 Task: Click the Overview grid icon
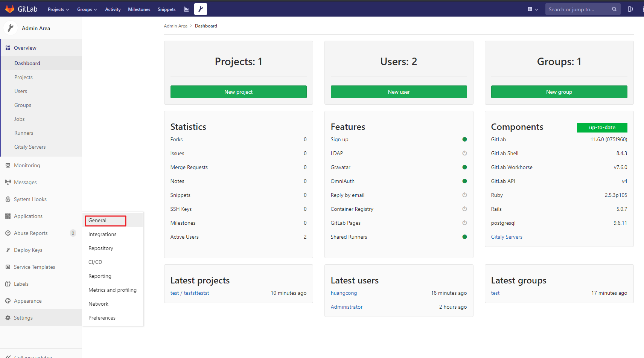[x=8, y=48]
